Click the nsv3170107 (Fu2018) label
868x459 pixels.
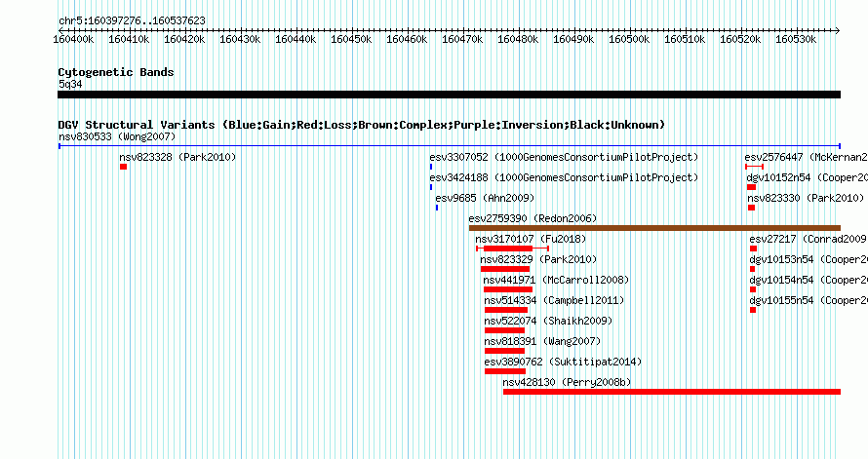tap(531, 239)
